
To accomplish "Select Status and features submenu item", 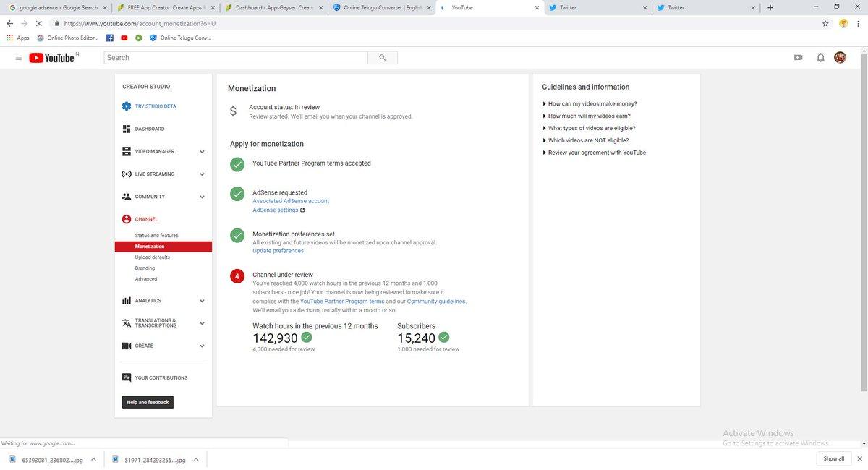I will pos(156,236).
